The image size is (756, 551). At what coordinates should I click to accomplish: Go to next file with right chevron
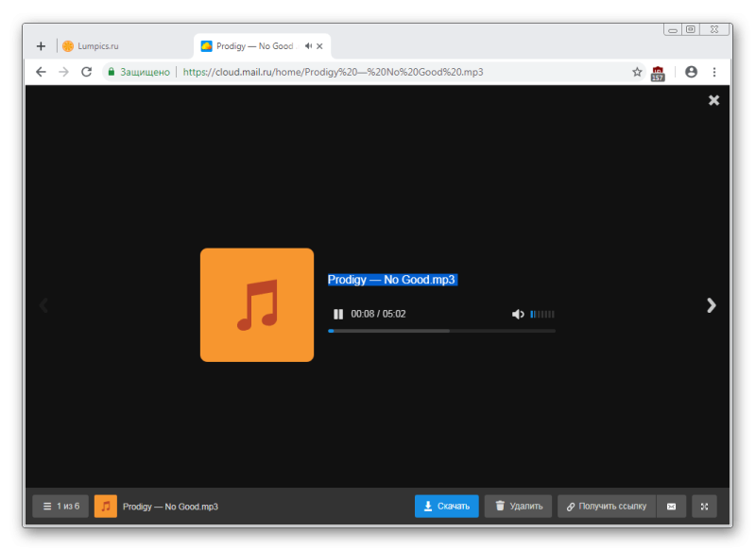point(712,305)
